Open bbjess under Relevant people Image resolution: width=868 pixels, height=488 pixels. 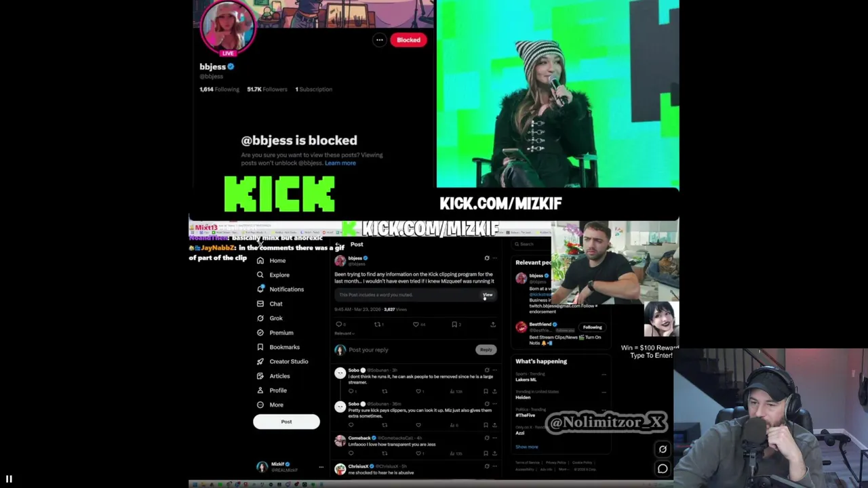(x=536, y=276)
